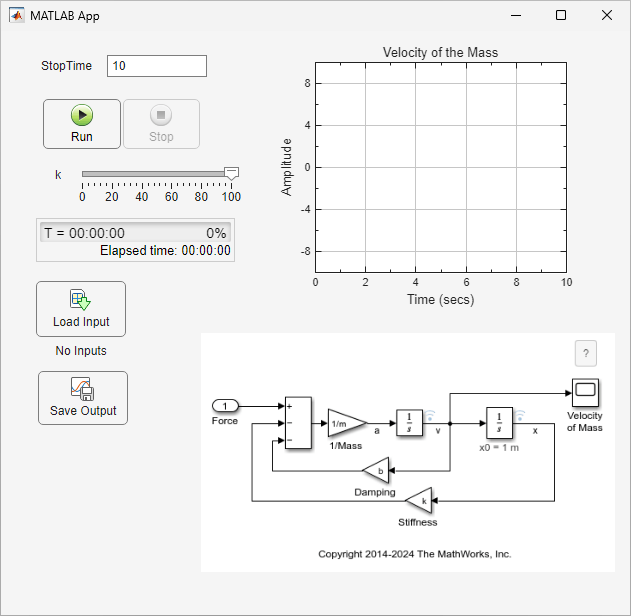Click the 'No Inputs' status text
Screen dimensions: 631x616
click(x=81, y=351)
